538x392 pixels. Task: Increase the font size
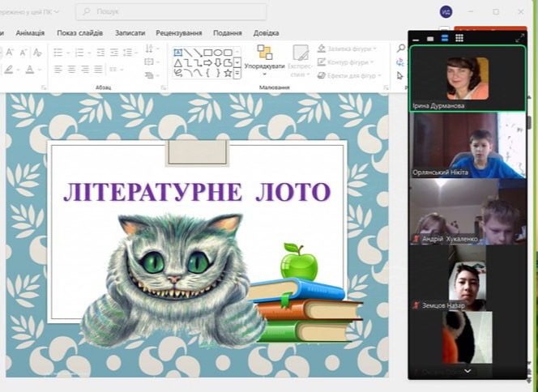(10, 53)
